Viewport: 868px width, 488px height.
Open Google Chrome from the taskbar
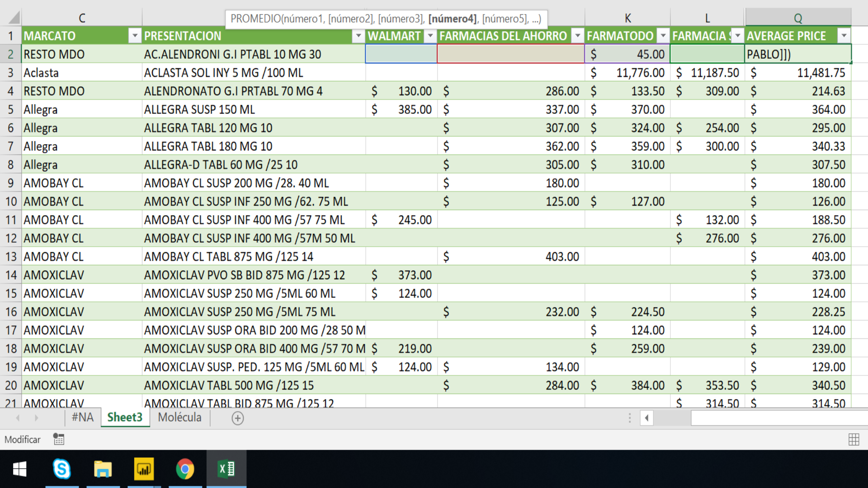pyautogui.click(x=185, y=469)
